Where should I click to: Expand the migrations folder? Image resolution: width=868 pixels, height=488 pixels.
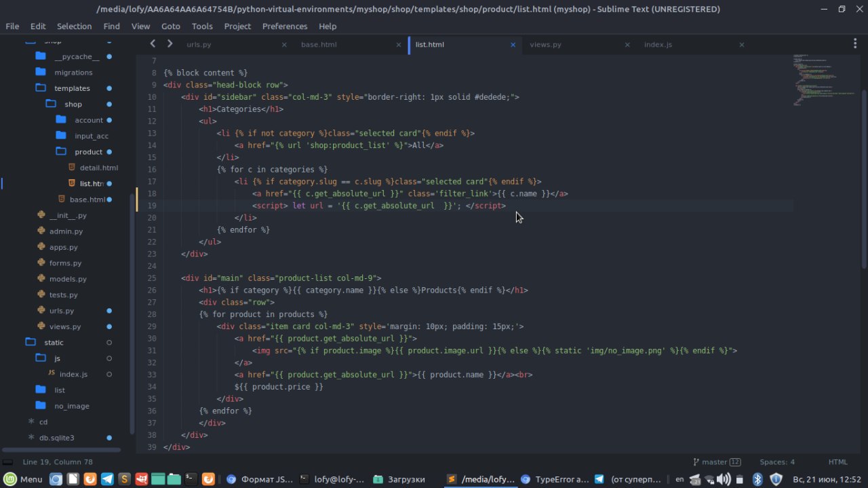pyautogui.click(x=73, y=72)
